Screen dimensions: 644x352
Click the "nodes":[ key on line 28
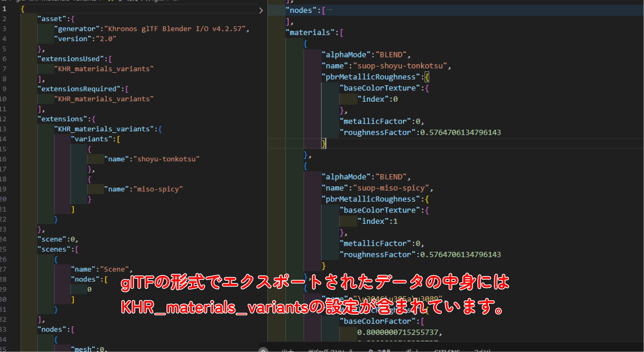[x=89, y=279]
